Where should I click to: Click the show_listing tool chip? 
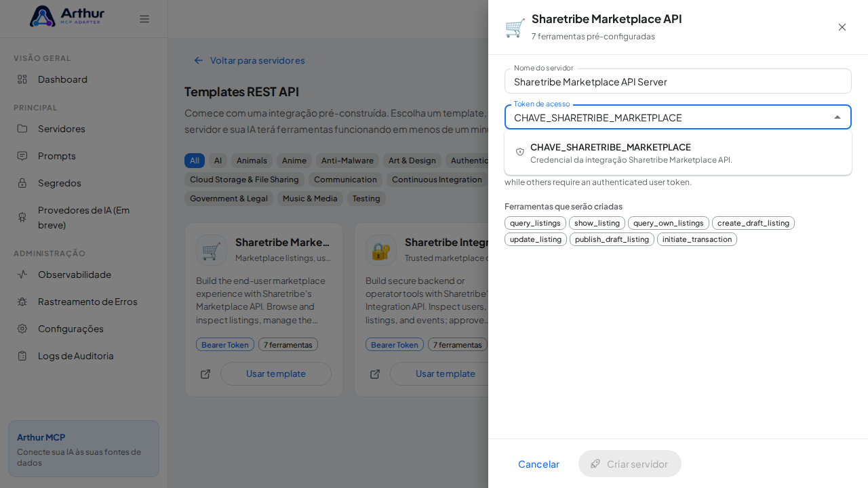[597, 223]
